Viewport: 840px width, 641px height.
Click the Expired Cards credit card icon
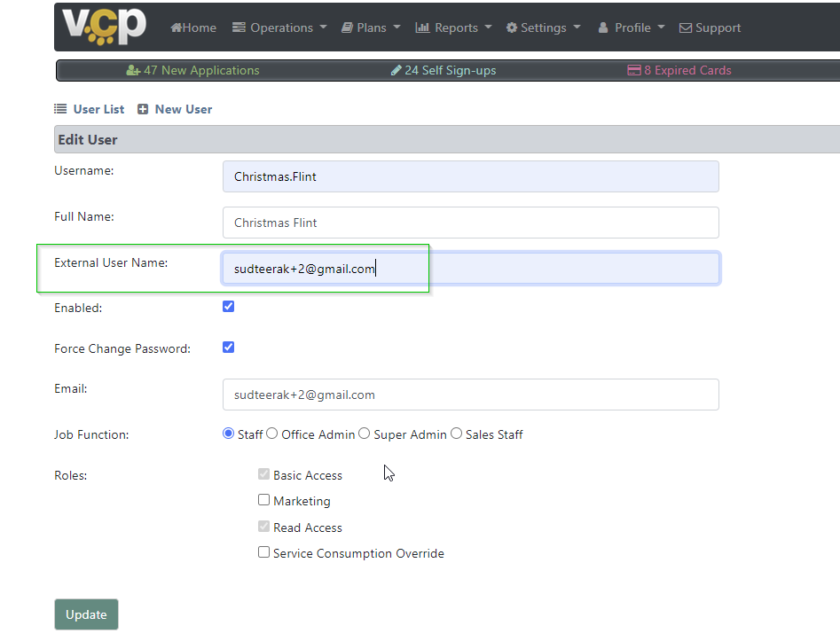(634, 70)
